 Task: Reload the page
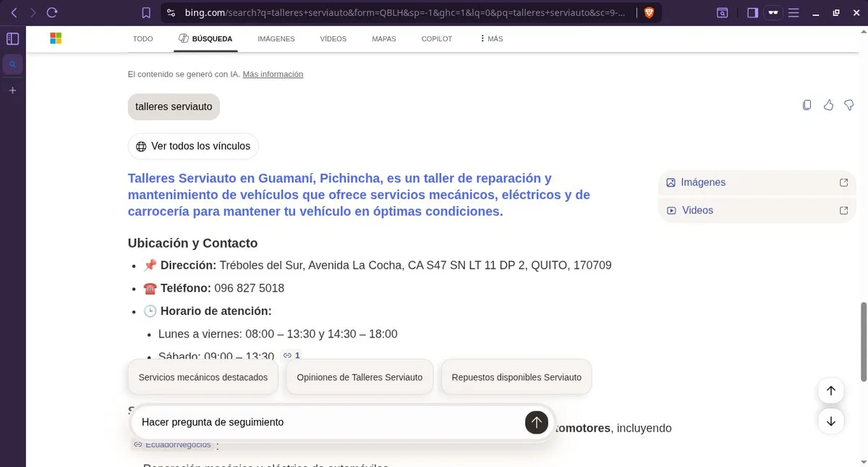[52, 12]
